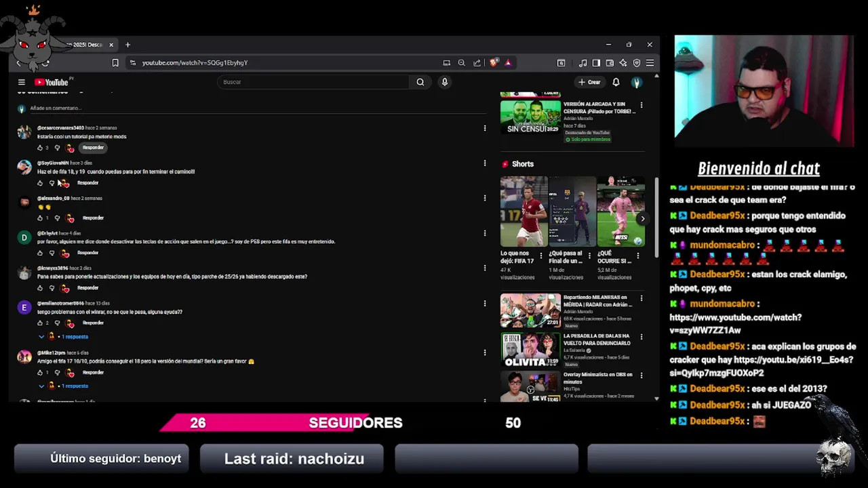Viewport: 868px width, 488px height.
Task: Click the zoom magnifier icon in address bar
Action: [x=462, y=62]
